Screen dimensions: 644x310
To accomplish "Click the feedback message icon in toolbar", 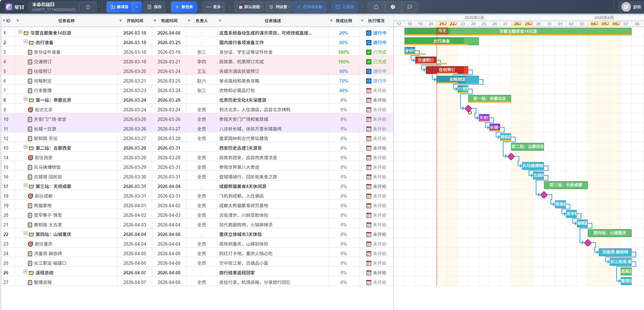I will [410, 7].
